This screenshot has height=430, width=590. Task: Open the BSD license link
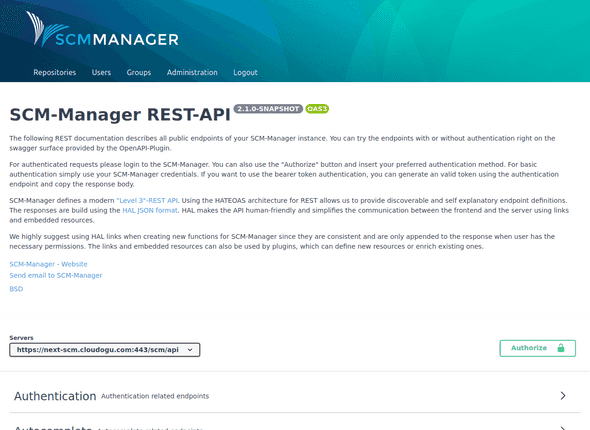tap(16, 289)
